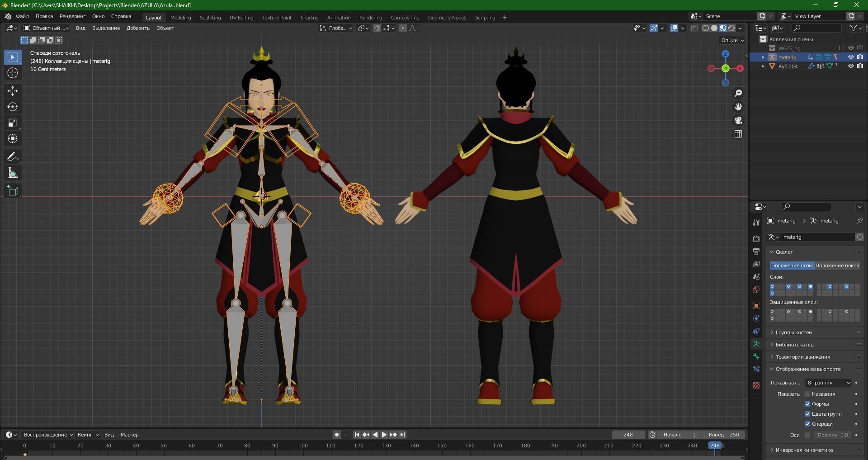Click the current frame 248 field
The height and width of the screenshot is (460, 868).
(x=628, y=435)
